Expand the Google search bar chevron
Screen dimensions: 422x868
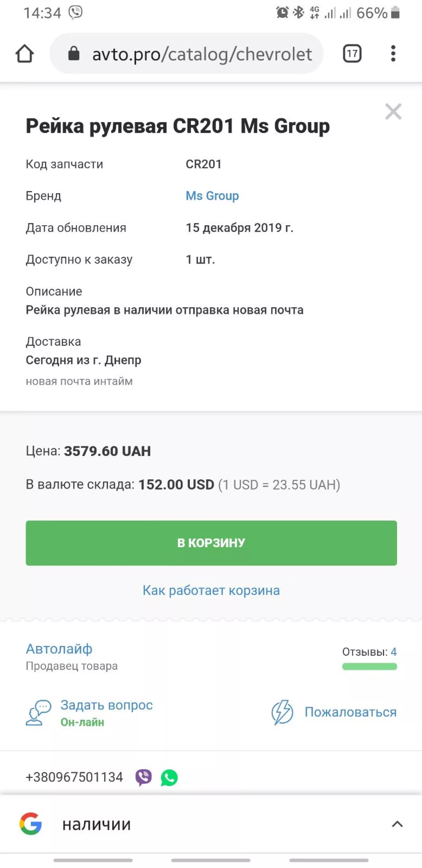397,824
